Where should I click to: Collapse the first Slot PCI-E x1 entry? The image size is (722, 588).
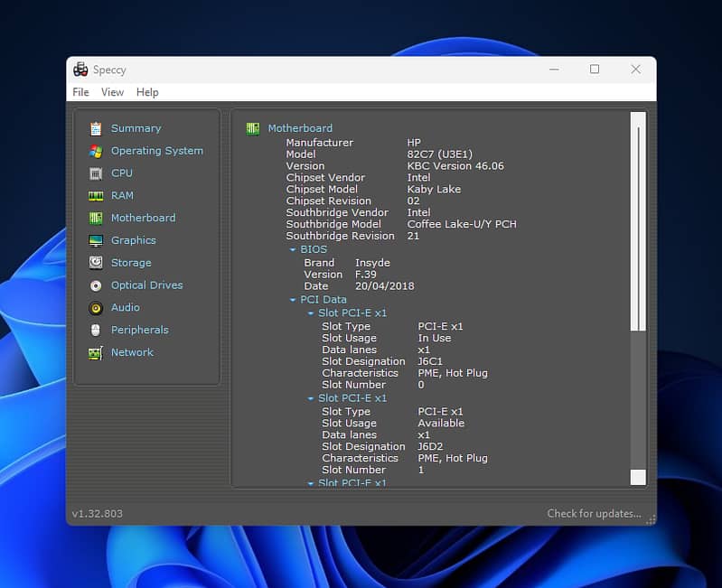click(311, 313)
